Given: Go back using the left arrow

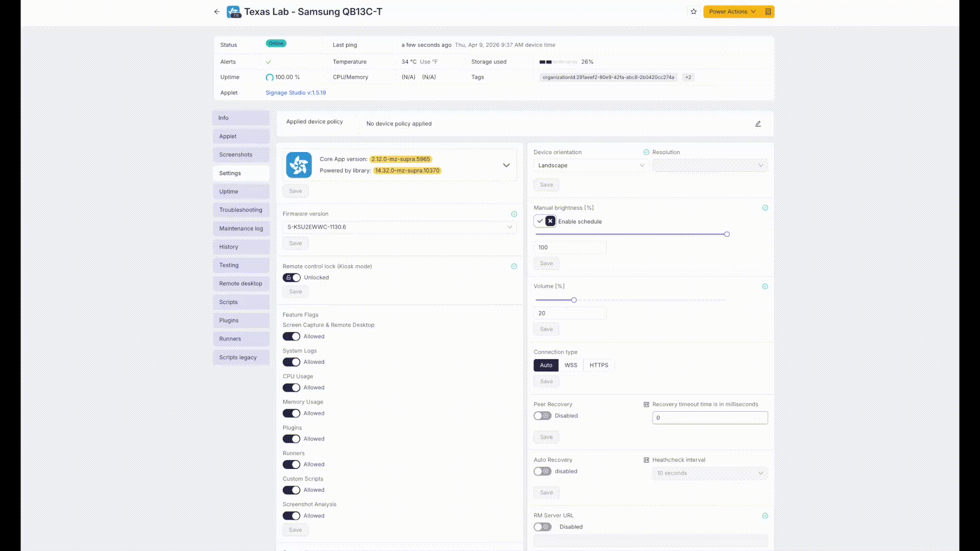Looking at the screenshot, I should coord(217,12).
